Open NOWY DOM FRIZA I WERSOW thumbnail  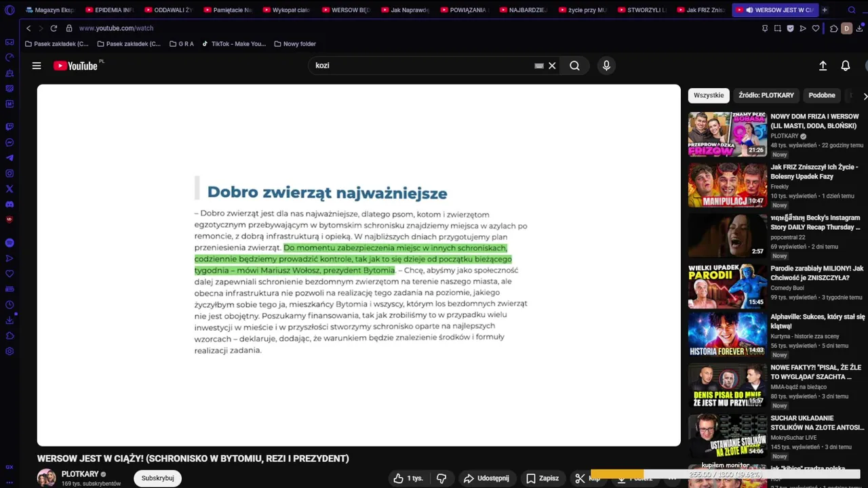[x=728, y=134]
